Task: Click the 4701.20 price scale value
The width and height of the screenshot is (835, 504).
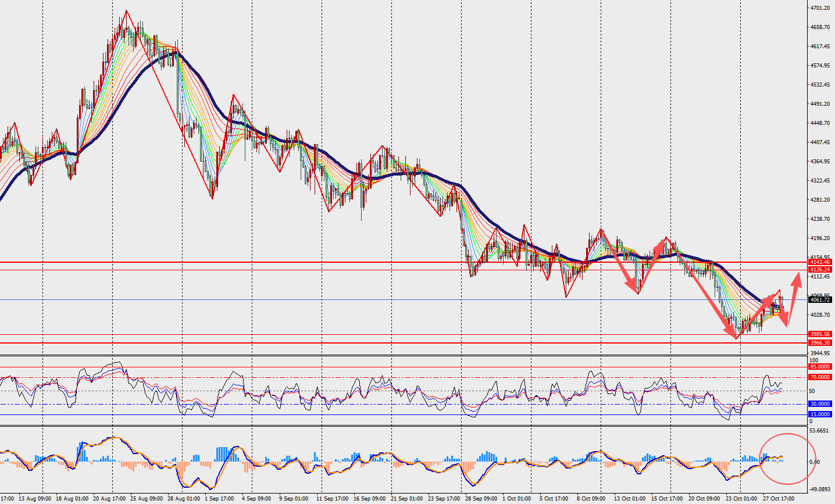Action: pos(820,8)
